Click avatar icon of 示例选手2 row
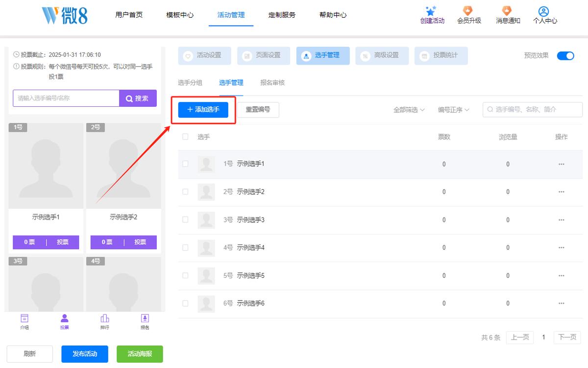The image size is (588, 368). pyautogui.click(x=206, y=192)
